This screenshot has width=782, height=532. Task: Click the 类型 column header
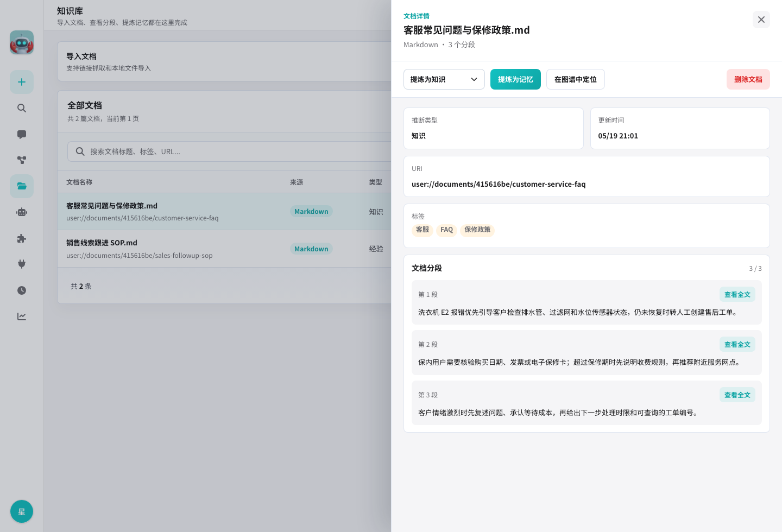pos(376,182)
